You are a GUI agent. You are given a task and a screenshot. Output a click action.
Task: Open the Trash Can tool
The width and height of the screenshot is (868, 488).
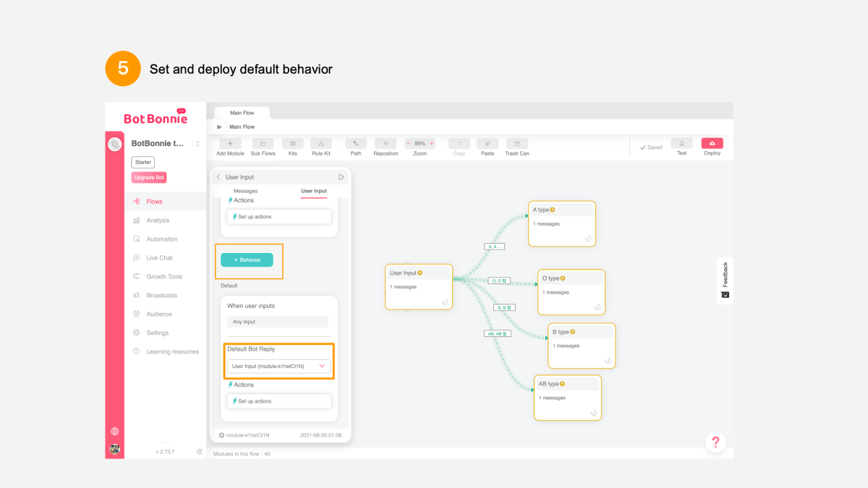pos(517,144)
